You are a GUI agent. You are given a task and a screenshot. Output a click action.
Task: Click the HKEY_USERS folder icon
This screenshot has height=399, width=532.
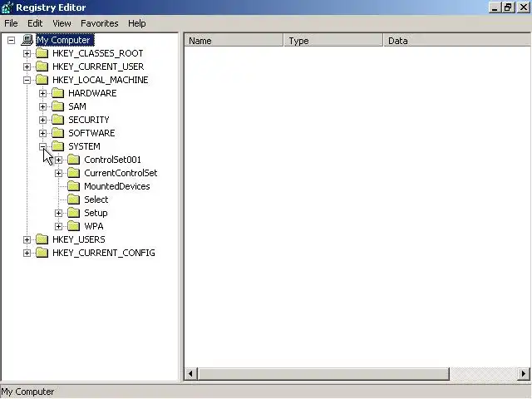(42, 239)
